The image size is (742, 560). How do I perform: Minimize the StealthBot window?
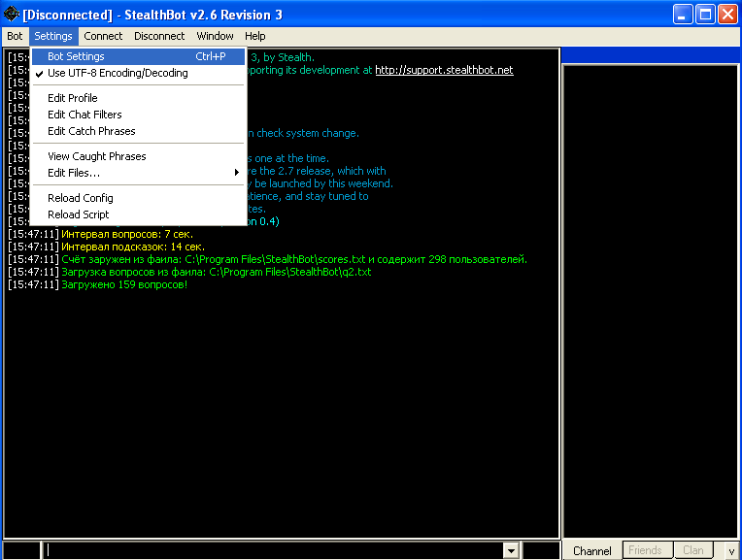coord(682,15)
